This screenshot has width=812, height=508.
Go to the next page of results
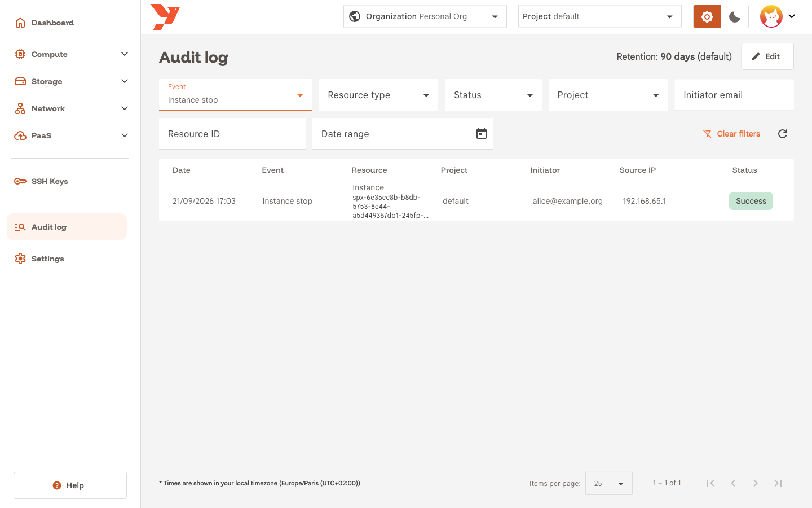[756, 483]
